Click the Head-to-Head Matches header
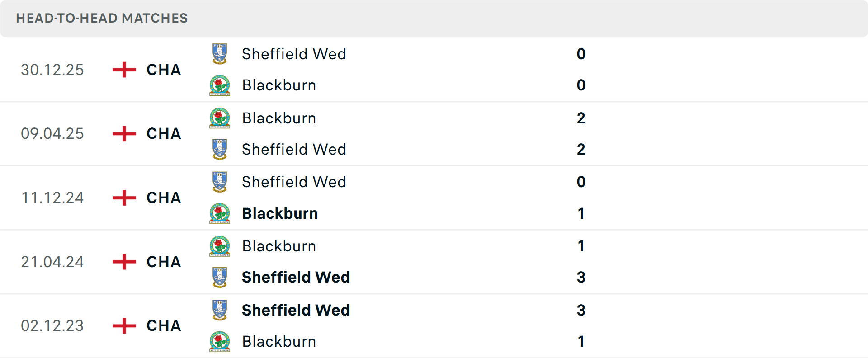 coord(102,18)
